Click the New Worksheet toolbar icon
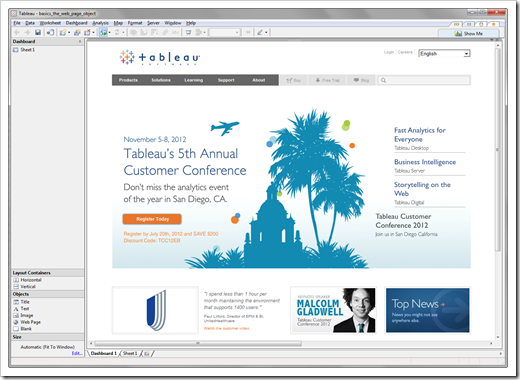Screen dimensions: 520x380 point(63,32)
